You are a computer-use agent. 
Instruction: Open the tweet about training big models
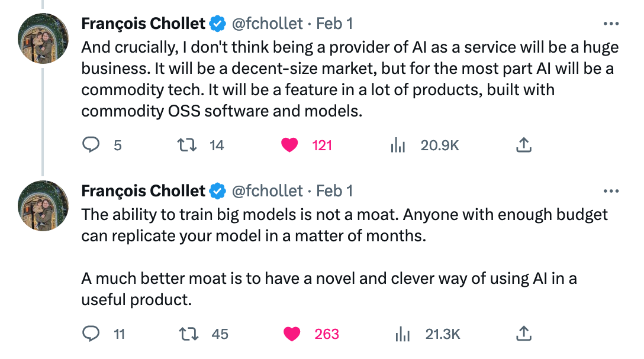[x=344, y=257]
